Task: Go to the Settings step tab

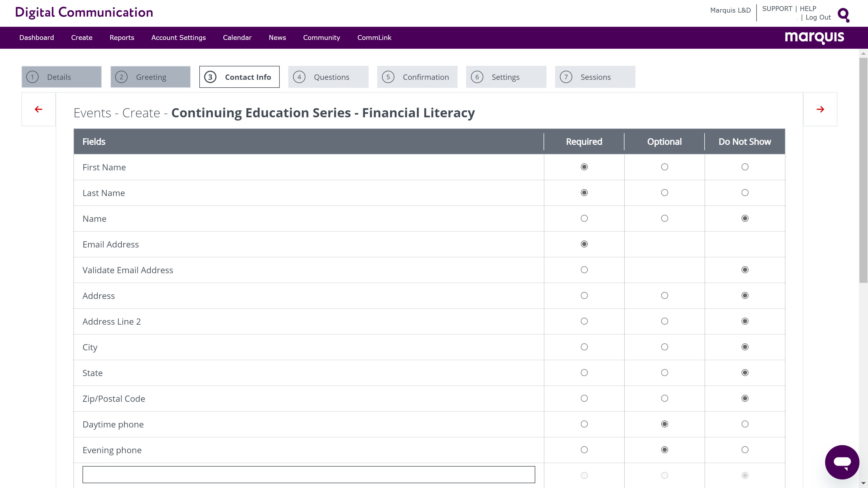Action: (506, 77)
